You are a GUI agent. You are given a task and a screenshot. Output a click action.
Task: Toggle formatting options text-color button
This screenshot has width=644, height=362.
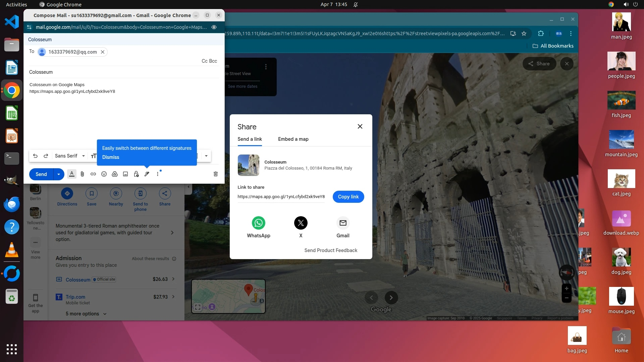pyautogui.click(x=72, y=174)
